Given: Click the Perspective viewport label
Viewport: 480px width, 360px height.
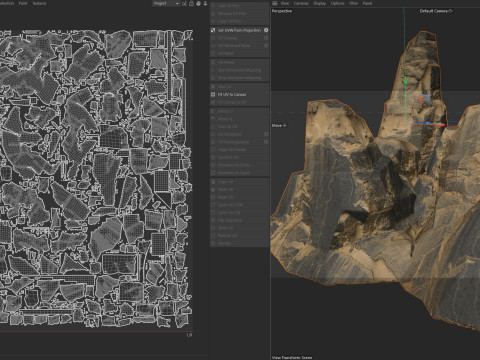Looking at the screenshot, I should click(282, 11).
